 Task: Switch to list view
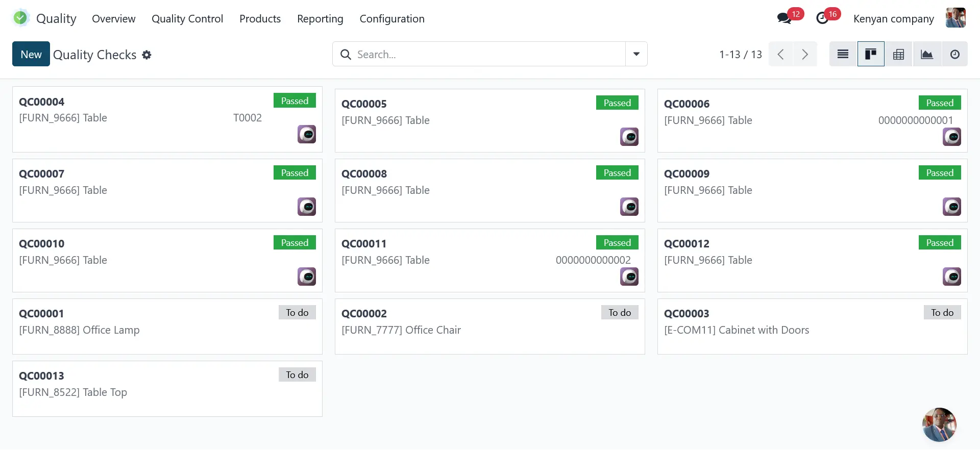pyautogui.click(x=843, y=54)
